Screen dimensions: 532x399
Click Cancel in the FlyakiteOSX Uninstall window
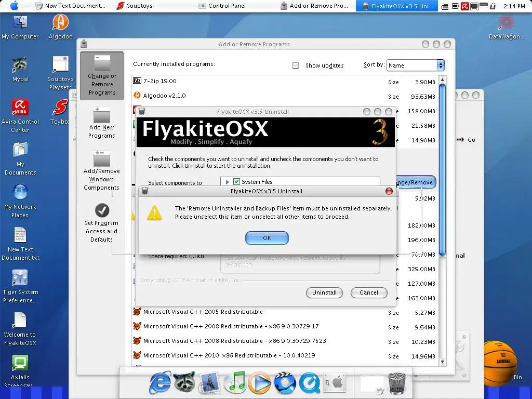click(x=369, y=292)
